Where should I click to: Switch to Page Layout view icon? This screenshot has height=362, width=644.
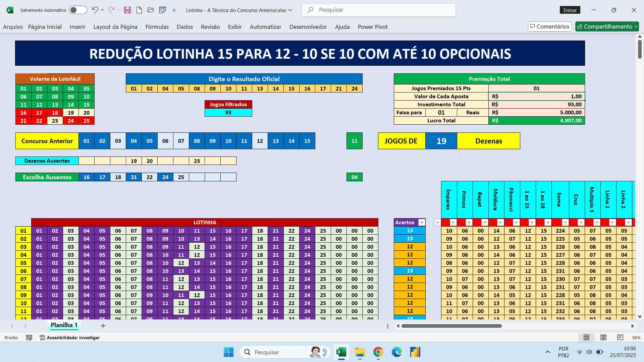[603, 338]
